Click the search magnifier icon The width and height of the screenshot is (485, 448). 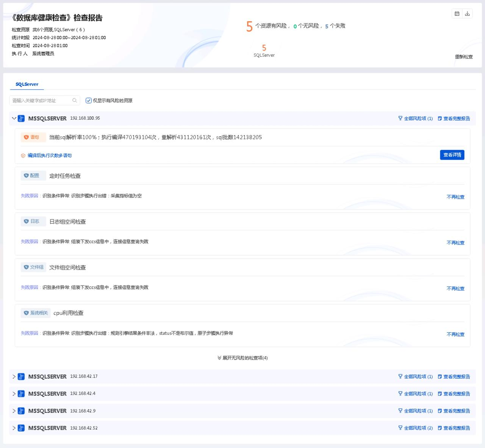(75, 100)
